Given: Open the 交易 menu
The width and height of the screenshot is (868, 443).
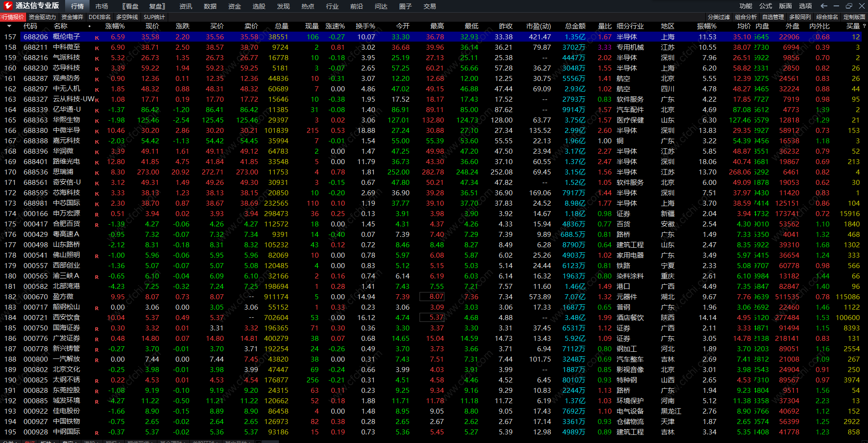Looking at the screenshot, I should (430, 6).
